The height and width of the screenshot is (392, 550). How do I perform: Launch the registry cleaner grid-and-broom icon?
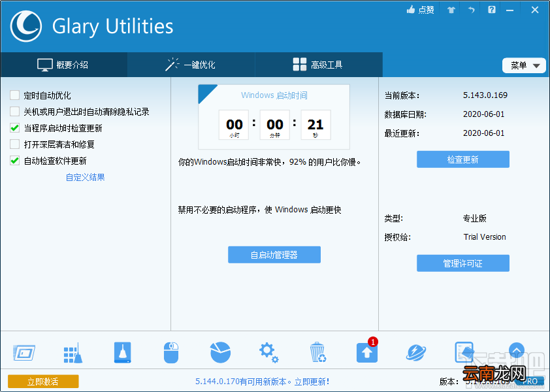pos(73,353)
